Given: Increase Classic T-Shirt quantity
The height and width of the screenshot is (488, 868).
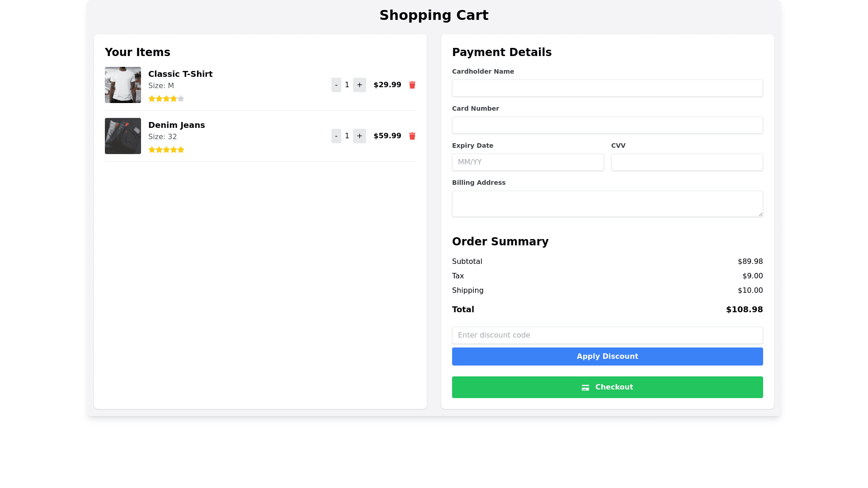Looking at the screenshot, I should point(359,85).
